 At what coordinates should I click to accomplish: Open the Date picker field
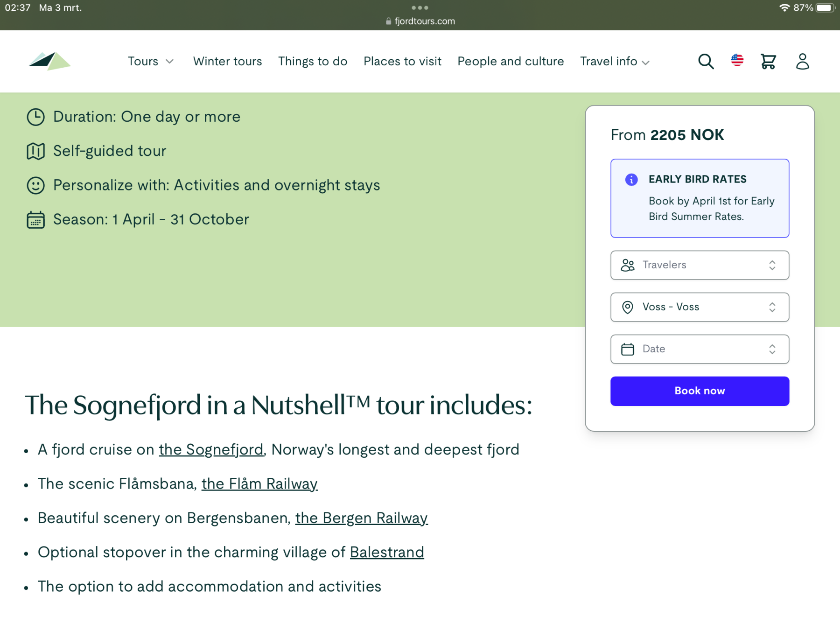coord(700,349)
